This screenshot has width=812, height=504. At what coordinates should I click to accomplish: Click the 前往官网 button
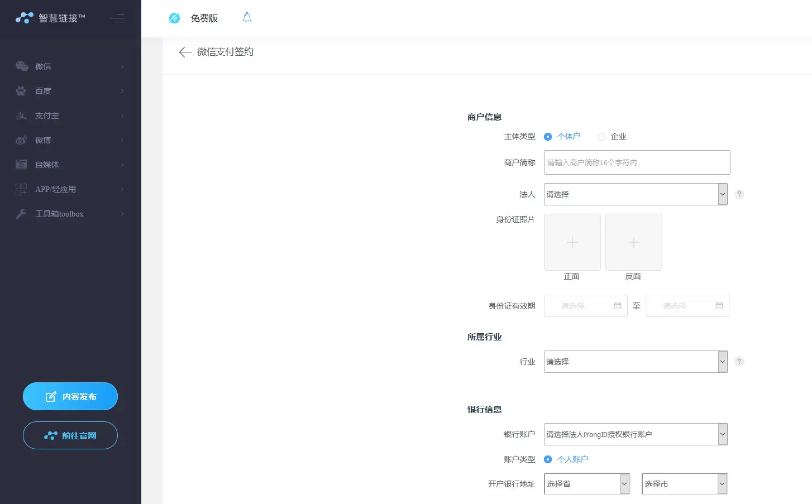coord(70,435)
